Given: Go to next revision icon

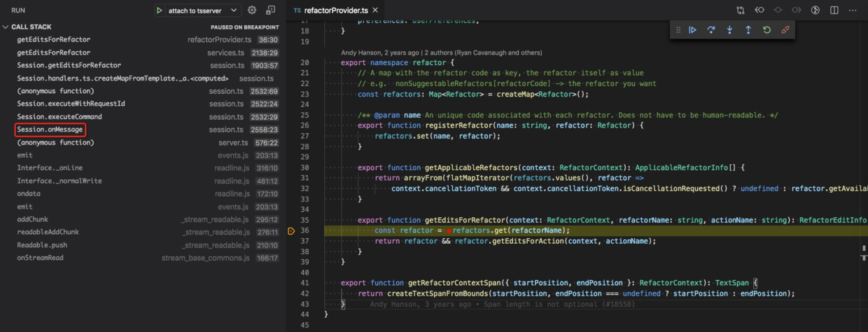Looking at the screenshot, I should click(x=797, y=11).
